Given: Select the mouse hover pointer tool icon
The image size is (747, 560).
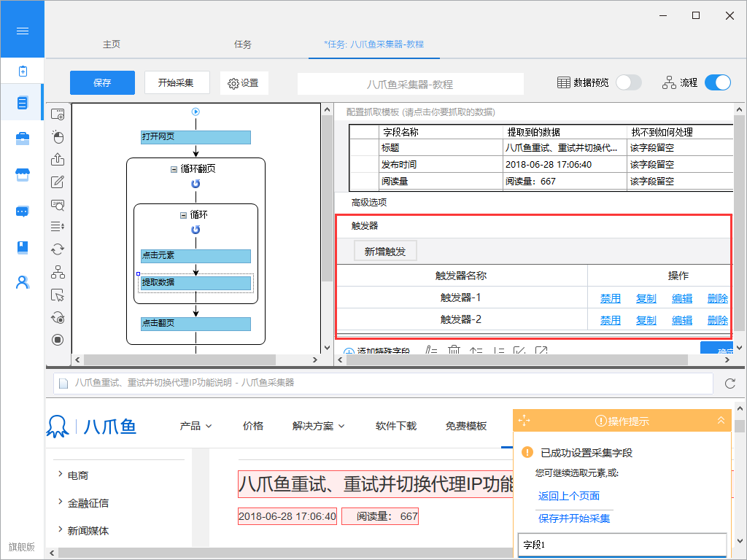Looking at the screenshot, I should 58,295.
